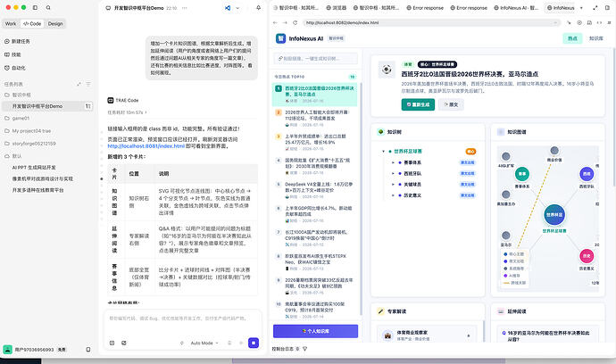
Task: Open the Auto Mode dropdown
Action: pos(204,343)
